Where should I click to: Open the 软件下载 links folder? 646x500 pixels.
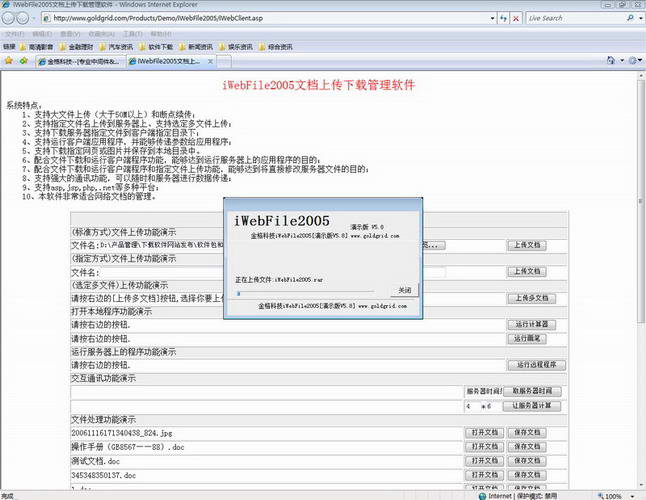click(156, 47)
